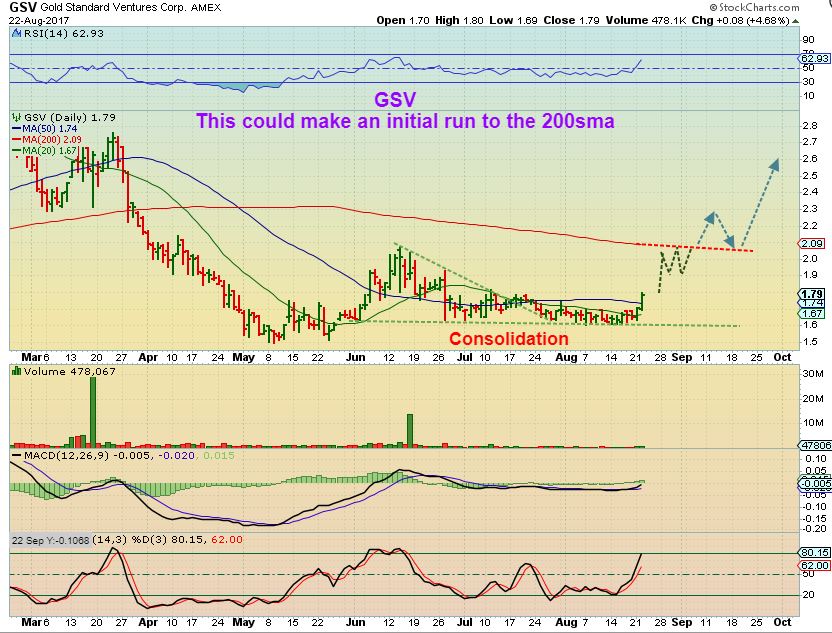The width and height of the screenshot is (832, 633).
Task: Click the 1.79 last price tag on axis
Action: tap(812, 294)
